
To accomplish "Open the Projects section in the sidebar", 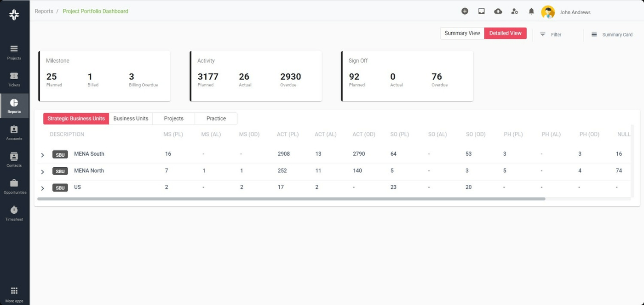I will [x=14, y=52].
